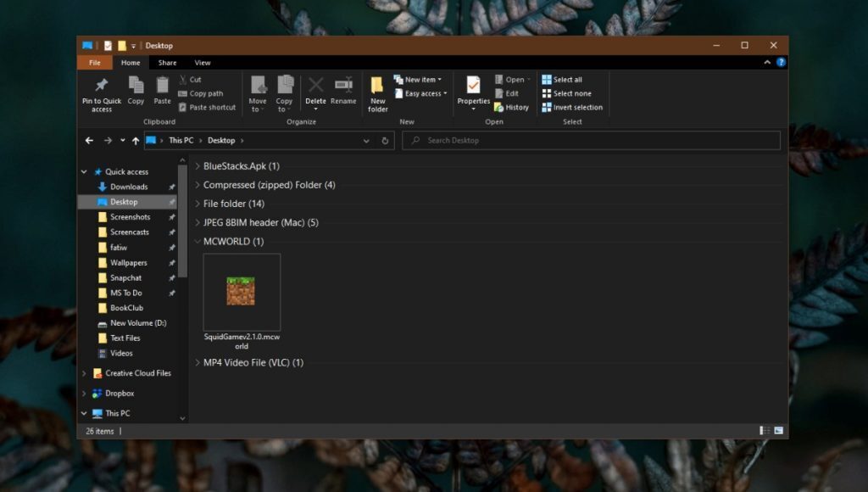Click Invert selection

(574, 107)
